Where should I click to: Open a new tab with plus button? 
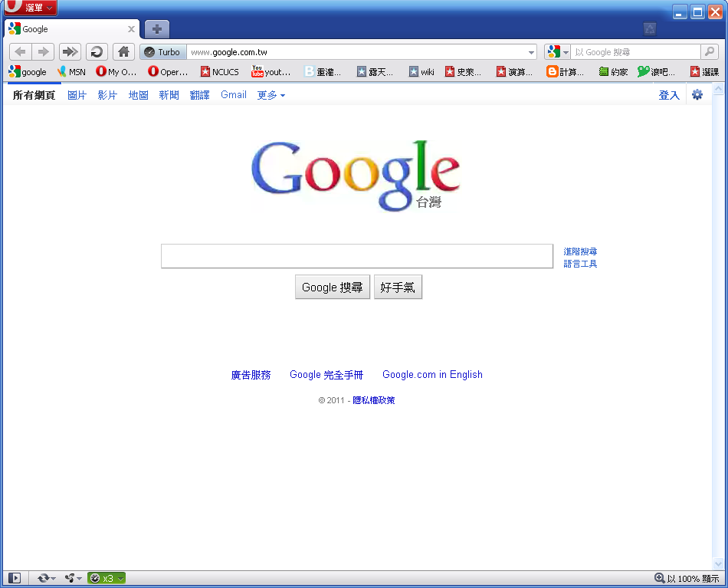click(x=157, y=29)
